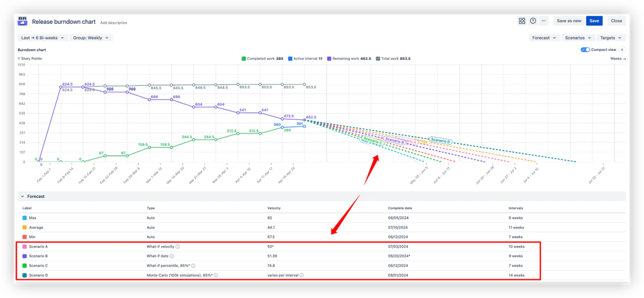This screenshot has width=644, height=298.
Task: Click the Scenario A pink color swatch
Action: 24,247
